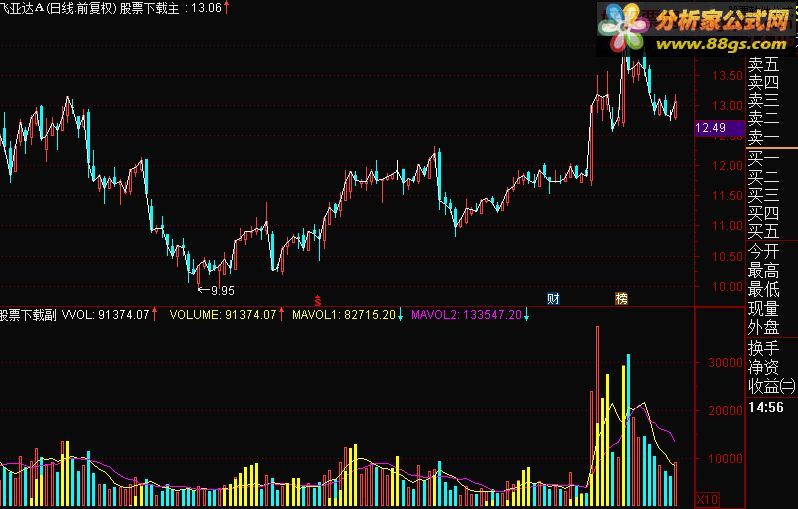Click the 今开 opening price label

click(x=763, y=251)
